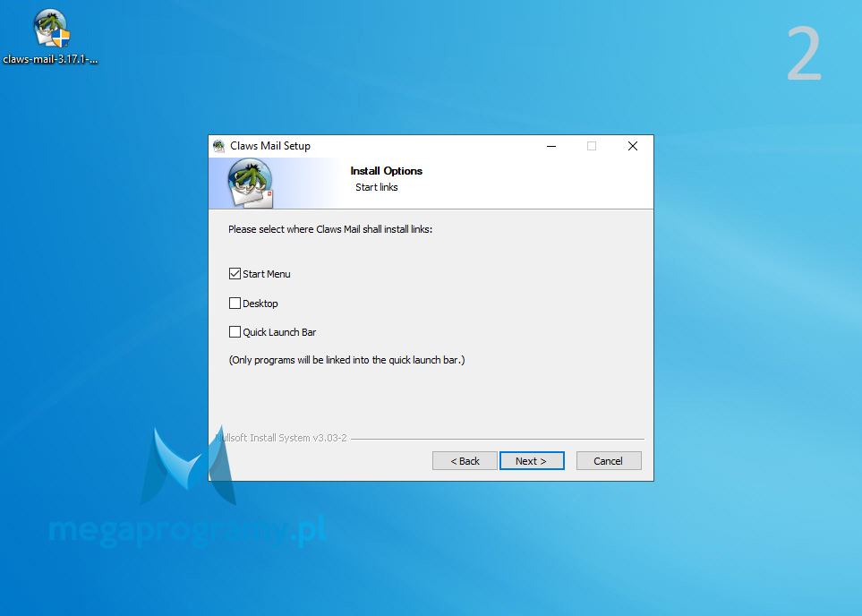Tick the Quick Launch Bar checkbox
The width and height of the screenshot is (862, 616).
point(235,332)
